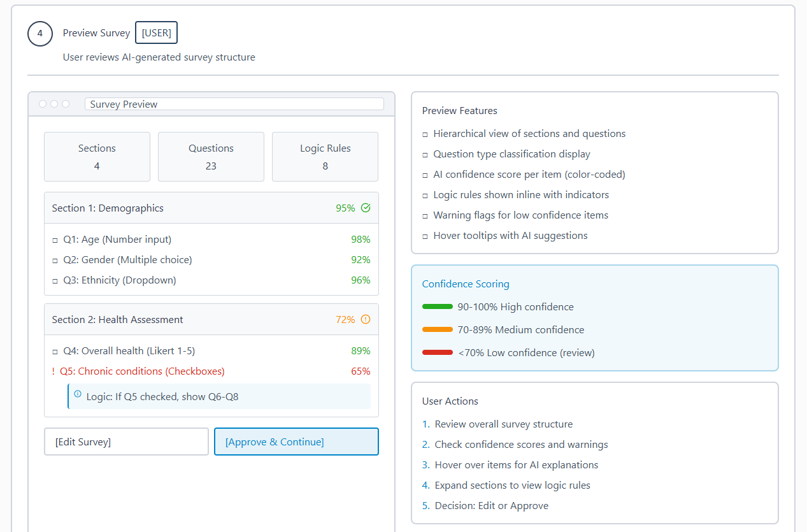Click the 65% score for Q5
The height and width of the screenshot is (532, 807).
click(361, 371)
